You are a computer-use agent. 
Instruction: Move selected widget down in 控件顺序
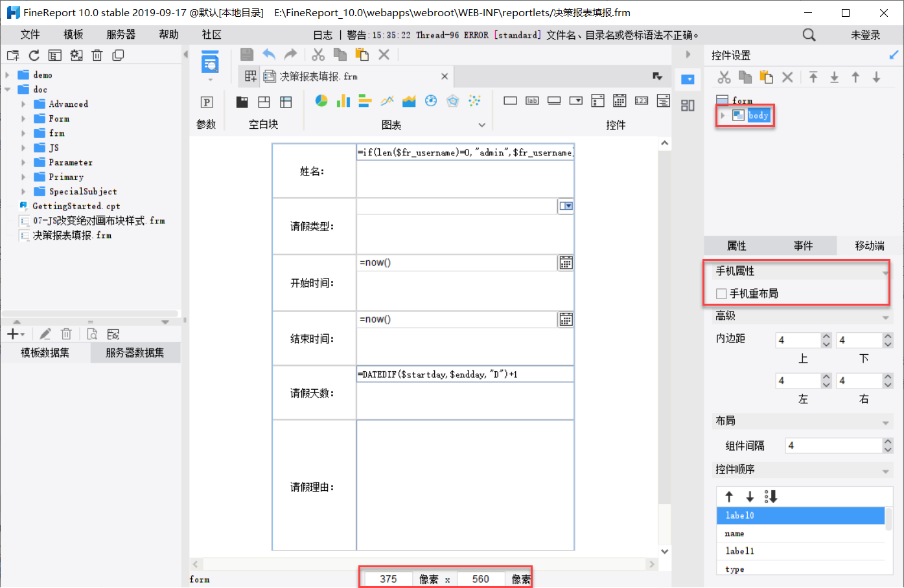click(750, 497)
